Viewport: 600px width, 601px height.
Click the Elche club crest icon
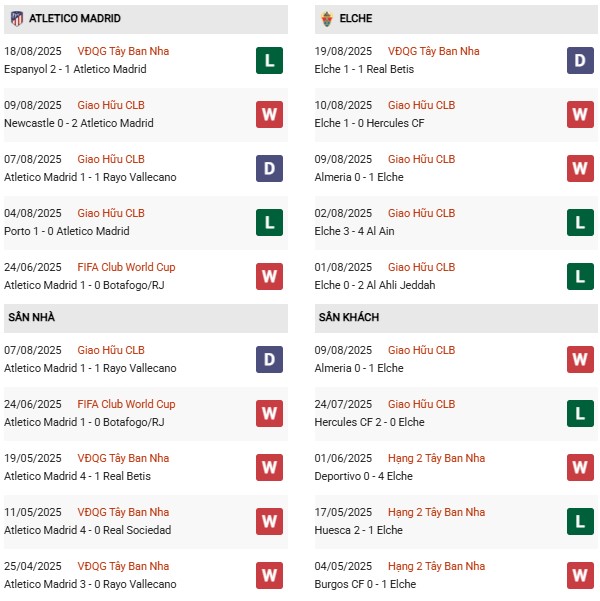click(326, 19)
